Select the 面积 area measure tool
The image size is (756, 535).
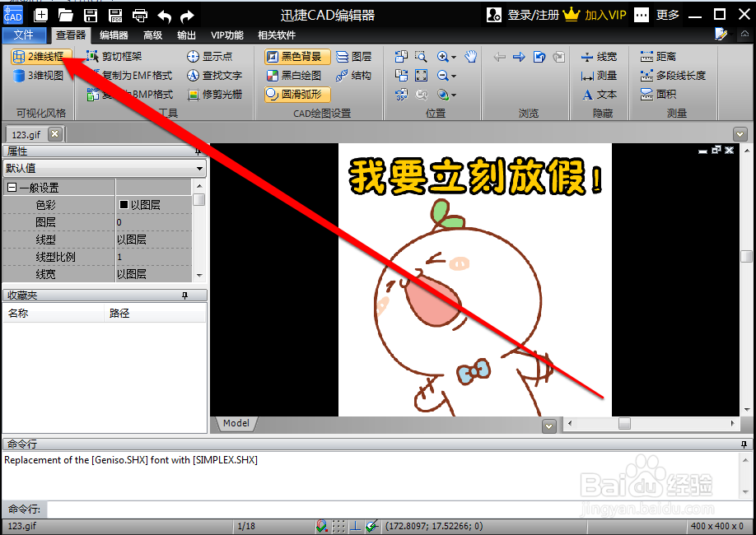click(x=658, y=95)
